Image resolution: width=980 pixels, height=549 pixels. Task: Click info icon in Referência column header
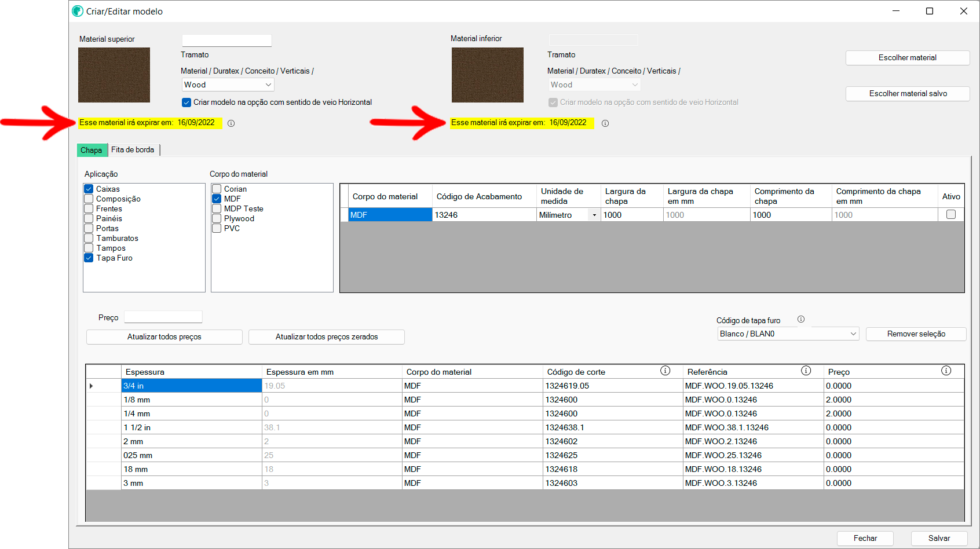tap(806, 371)
